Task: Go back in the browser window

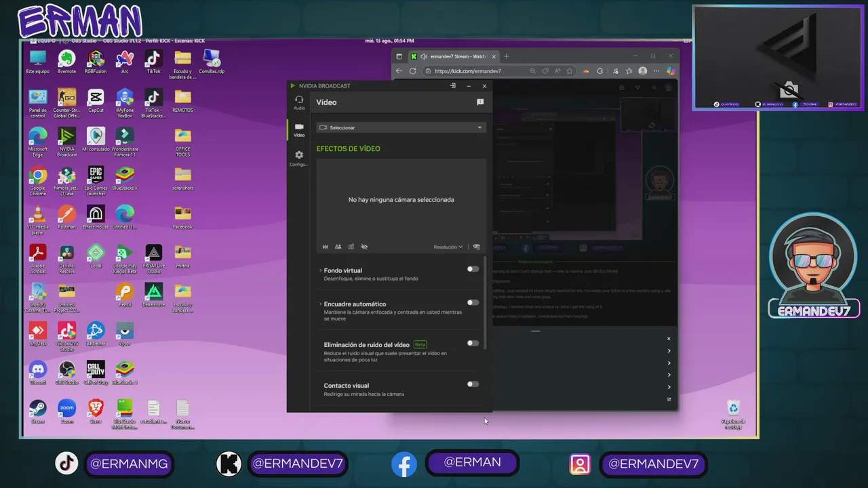Action: pyautogui.click(x=399, y=70)
